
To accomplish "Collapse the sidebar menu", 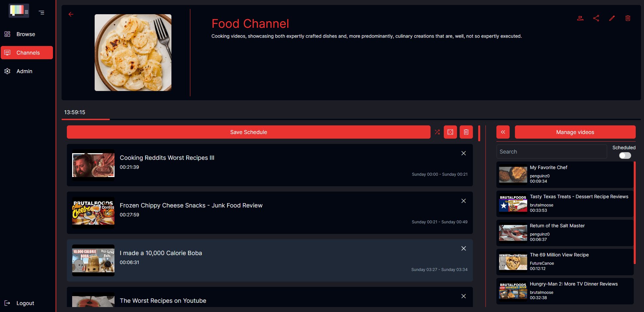I will pos(41,13).
